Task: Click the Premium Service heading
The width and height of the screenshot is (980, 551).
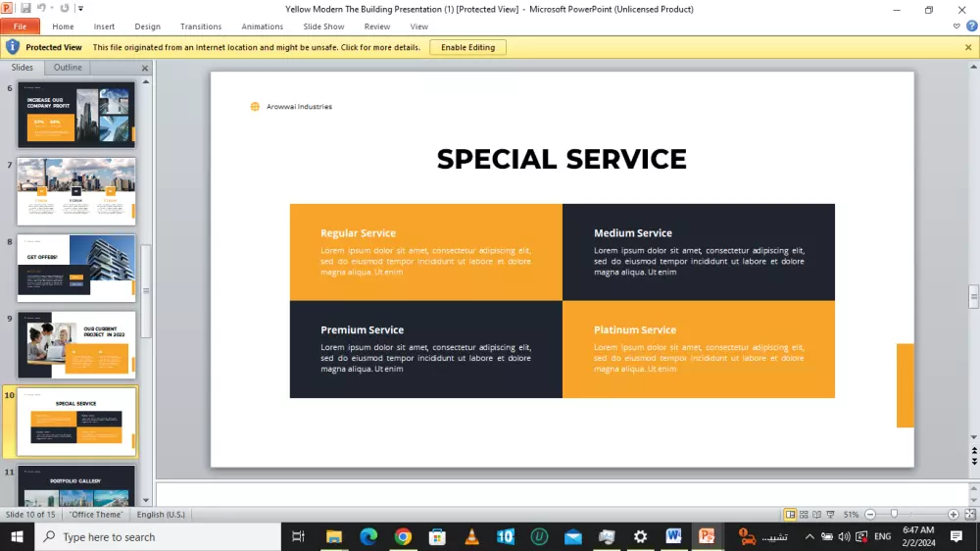Action: (x=362, y=330)
